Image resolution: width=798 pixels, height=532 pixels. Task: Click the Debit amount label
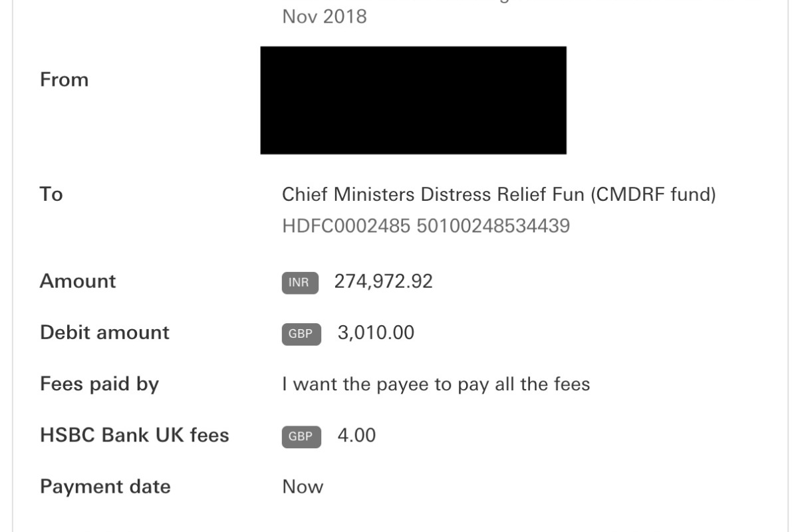pos(105,332)
